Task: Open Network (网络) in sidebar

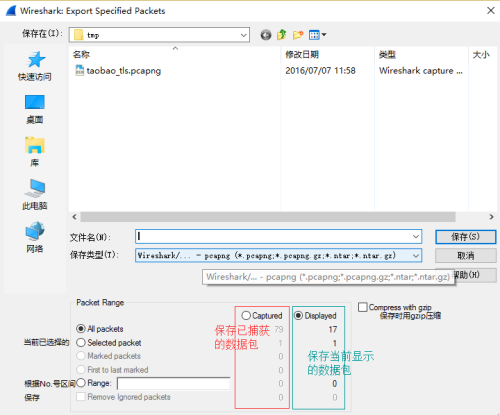Action: coord(35,238)
